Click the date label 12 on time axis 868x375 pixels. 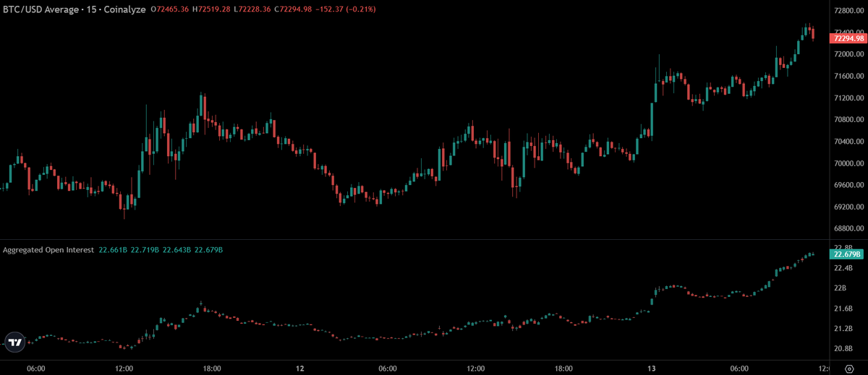[x=299, y=368]
